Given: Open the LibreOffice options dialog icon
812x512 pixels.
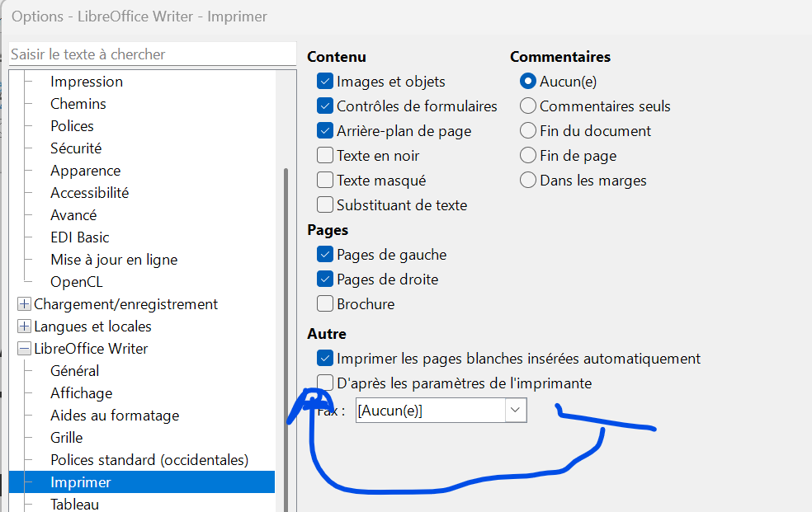Looking at the screenshot, I should pos(4,16).
